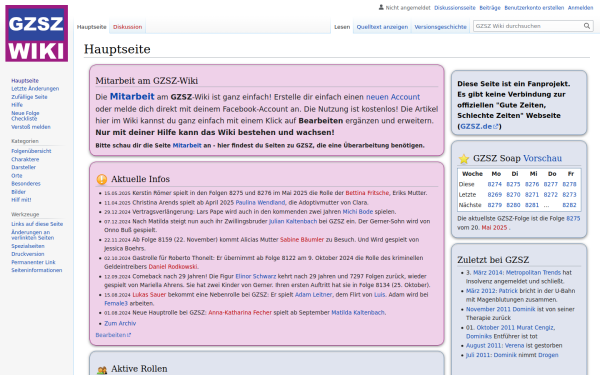Open Spezialseiten tool link
Image resolution: width=600 pixels, height=375 pixels.
click(x=28, y=246)
